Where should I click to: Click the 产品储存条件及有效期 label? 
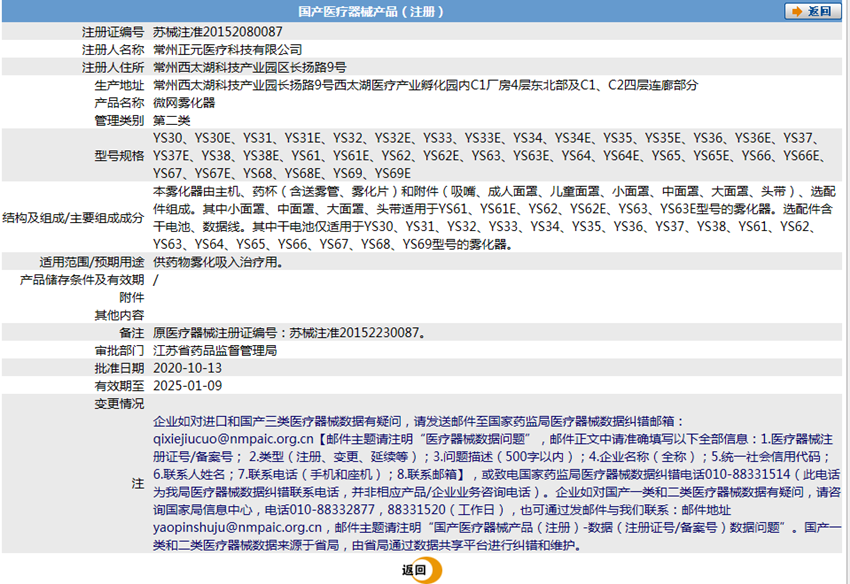[x=82, y=280]
